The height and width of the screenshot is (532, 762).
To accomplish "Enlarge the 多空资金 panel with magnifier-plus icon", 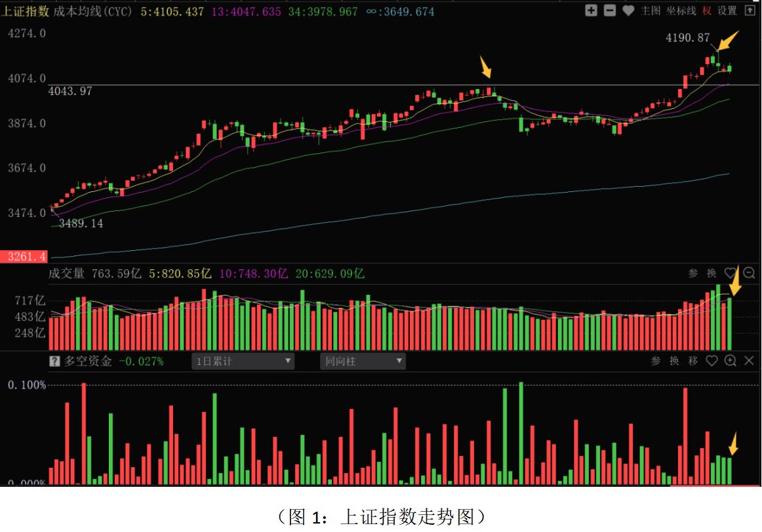I will (x=730, y=361).
